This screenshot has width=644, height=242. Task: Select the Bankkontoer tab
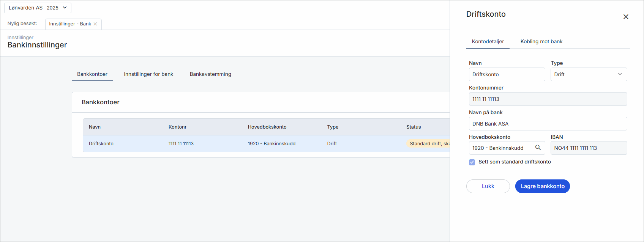pos(92,74)
